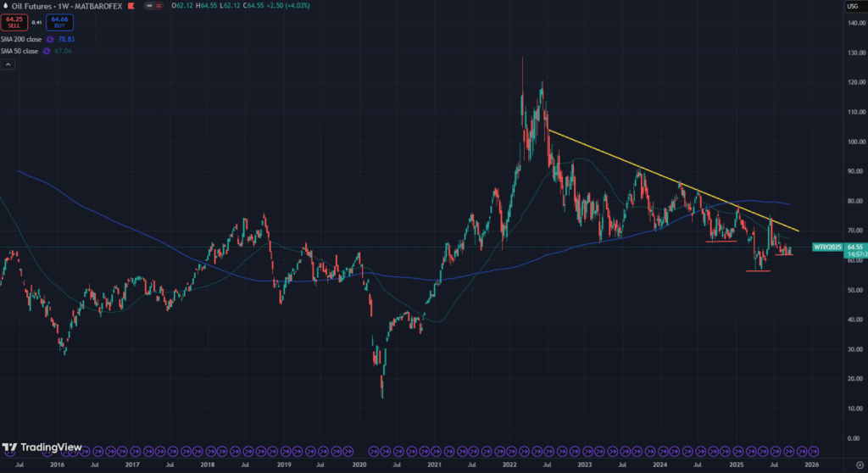The height and width of the screenshot is (473, 868).
Task: Select the SMA 50 close legend label
Action: [21, 51]
